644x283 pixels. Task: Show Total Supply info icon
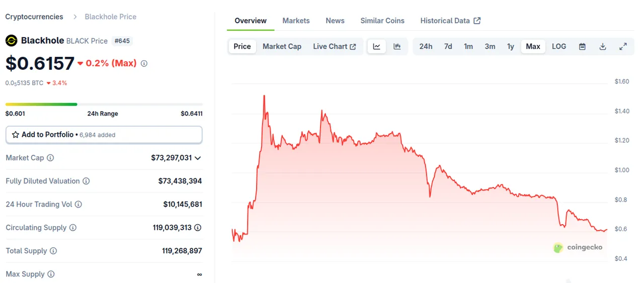coord(53,251)
